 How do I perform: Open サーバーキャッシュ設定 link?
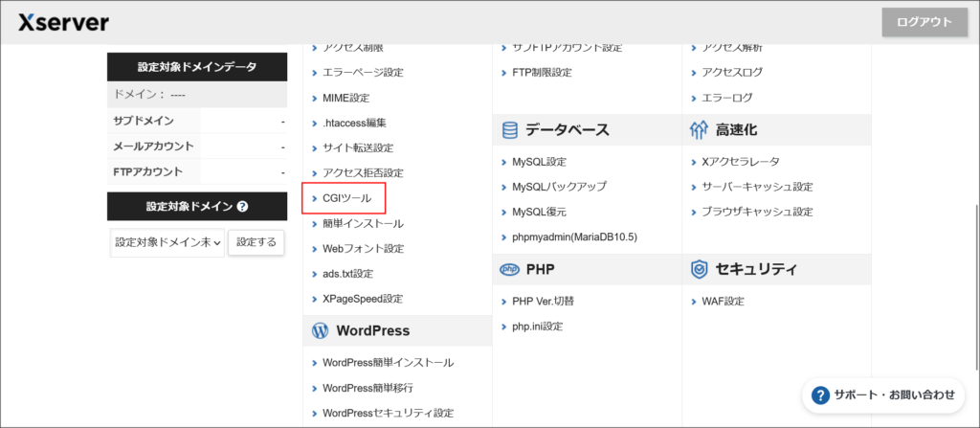(757, 187)
